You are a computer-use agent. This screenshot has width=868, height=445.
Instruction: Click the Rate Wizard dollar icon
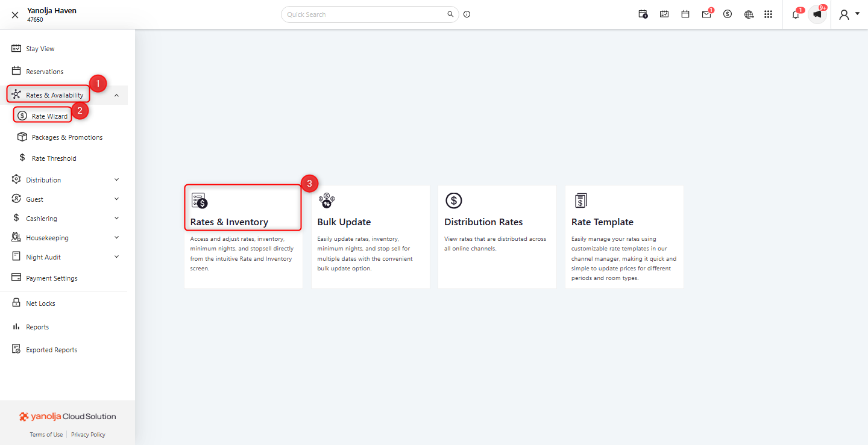(x=22, y=116)
